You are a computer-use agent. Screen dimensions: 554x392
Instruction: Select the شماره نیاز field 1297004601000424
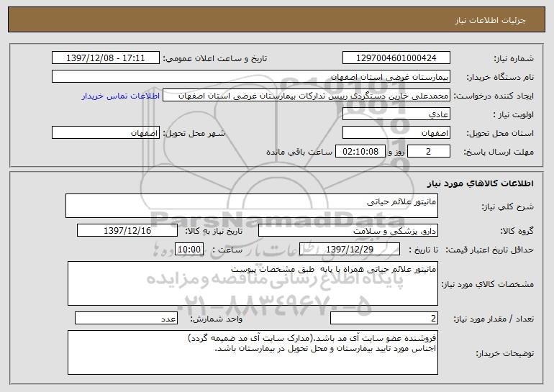point(396,58)
